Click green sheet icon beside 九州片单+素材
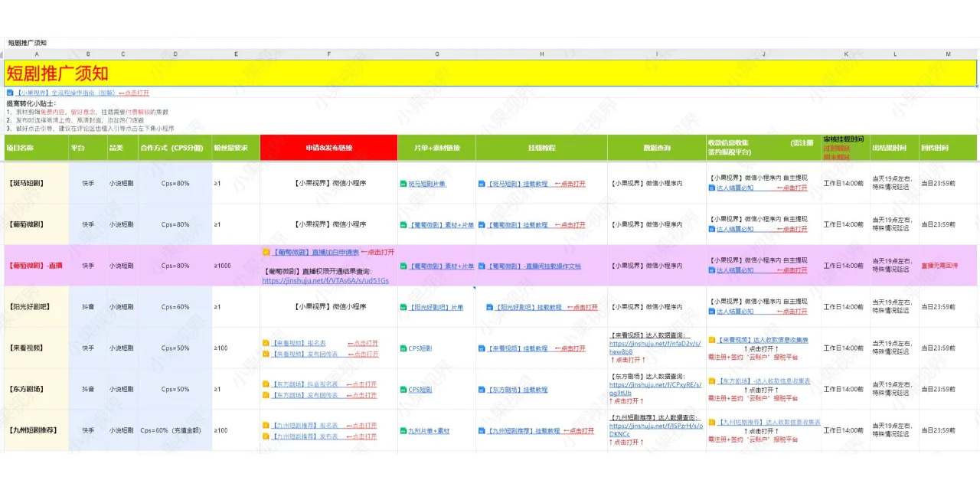Image resolution: width=980 pixels, height=490 pixels. 403,431
